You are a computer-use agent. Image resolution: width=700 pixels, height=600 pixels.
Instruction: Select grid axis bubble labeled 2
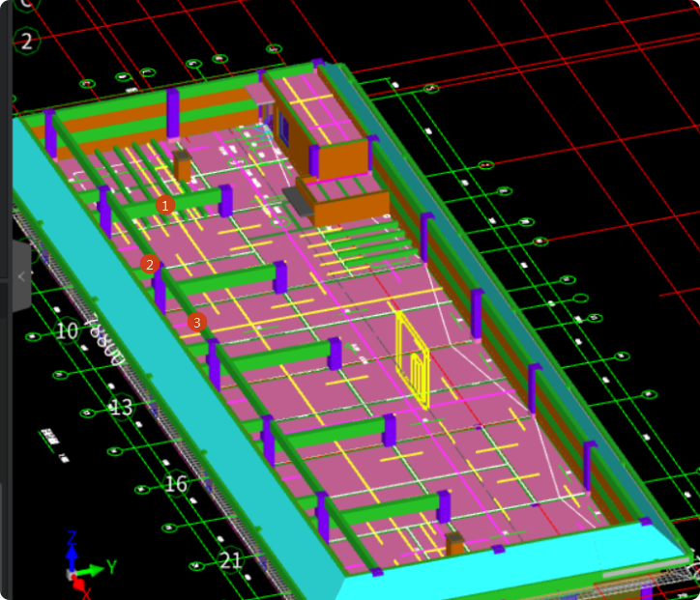coord(26,41)
